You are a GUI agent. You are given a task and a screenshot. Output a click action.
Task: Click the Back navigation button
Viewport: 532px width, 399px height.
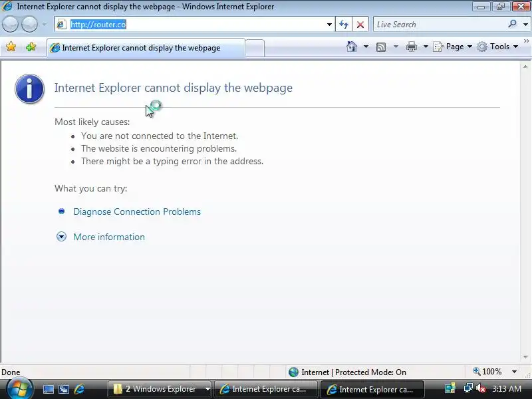click(10, 25)
